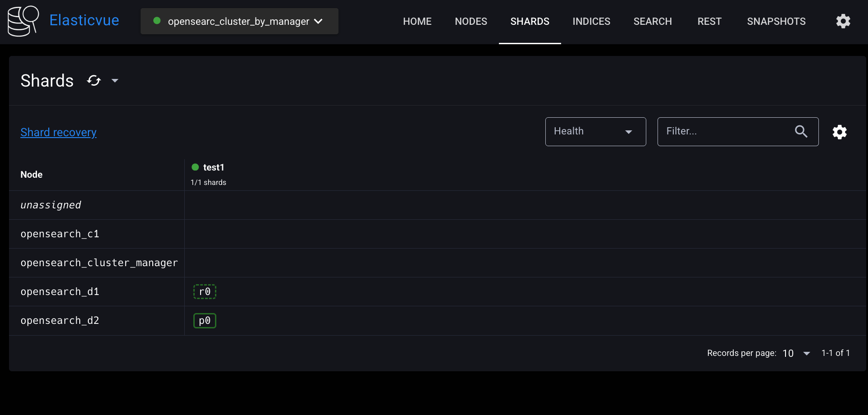Click the green health dot beside test1
Screen dimensions: 868x415
click(x=195, y=167)
